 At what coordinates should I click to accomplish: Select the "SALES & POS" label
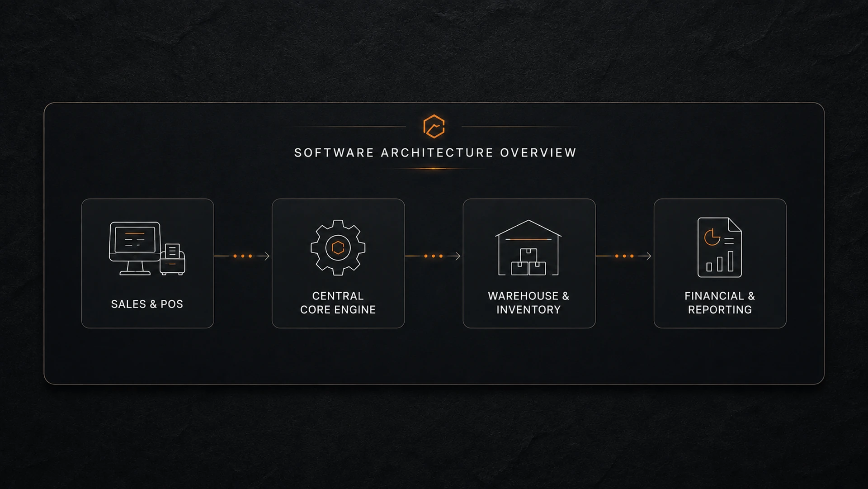click(x=147, y=304)
